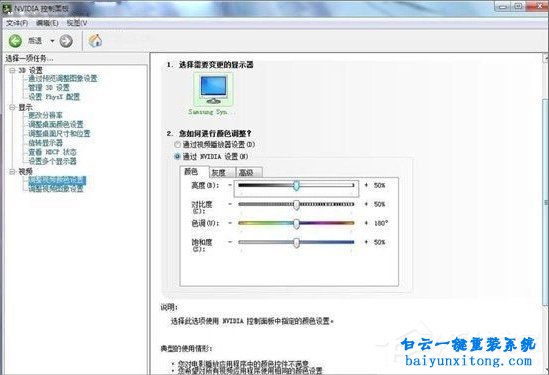Open 设置多个显示器 task
Image resolution: width=549 pixels, height=375 pixels.
coord(52,161)
